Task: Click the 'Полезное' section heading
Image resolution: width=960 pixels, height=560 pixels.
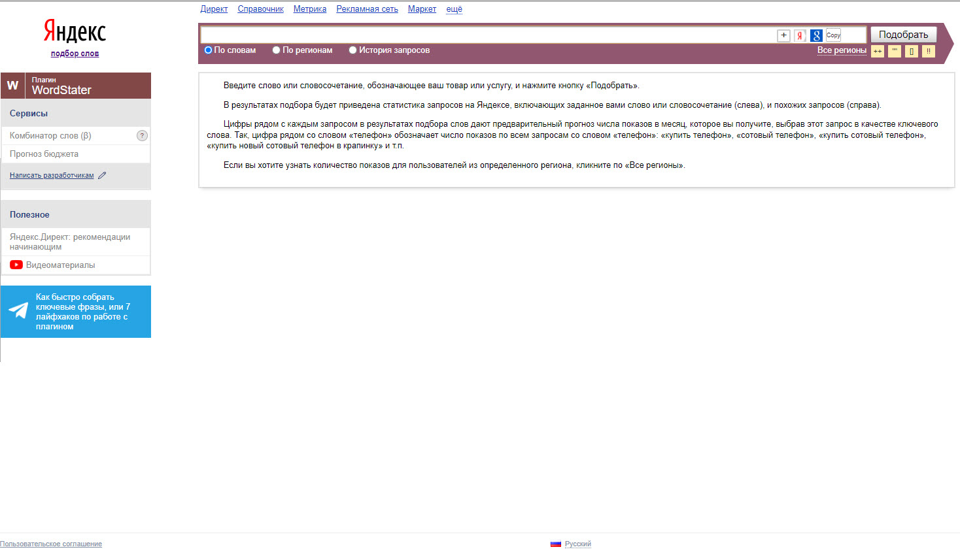Action: click(x=29, y=214)
